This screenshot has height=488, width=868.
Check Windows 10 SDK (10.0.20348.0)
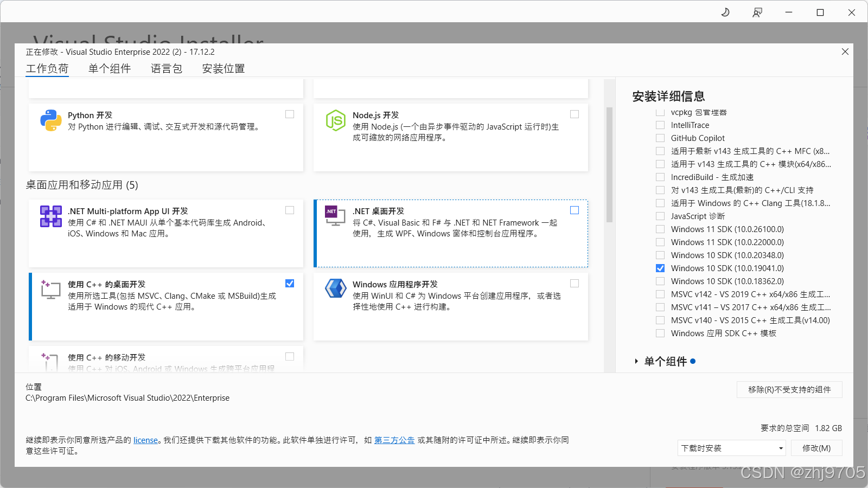click(x=660, y=255)
